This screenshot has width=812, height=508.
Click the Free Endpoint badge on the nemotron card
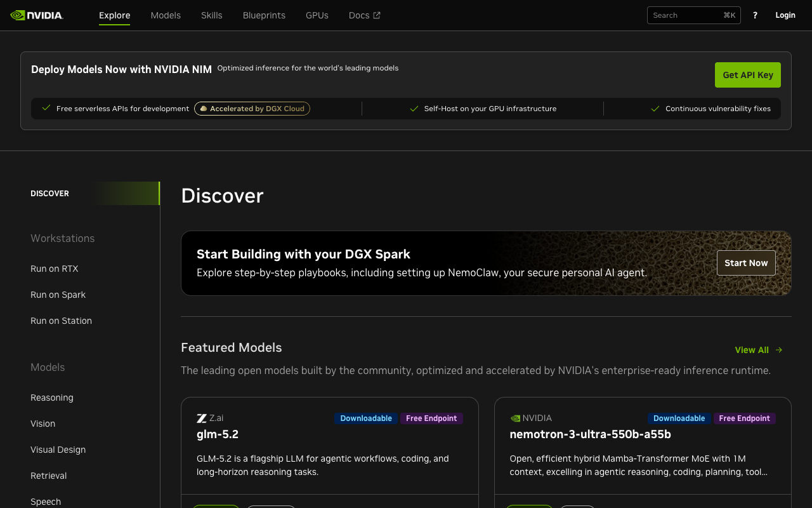click(x=744, y=418)
